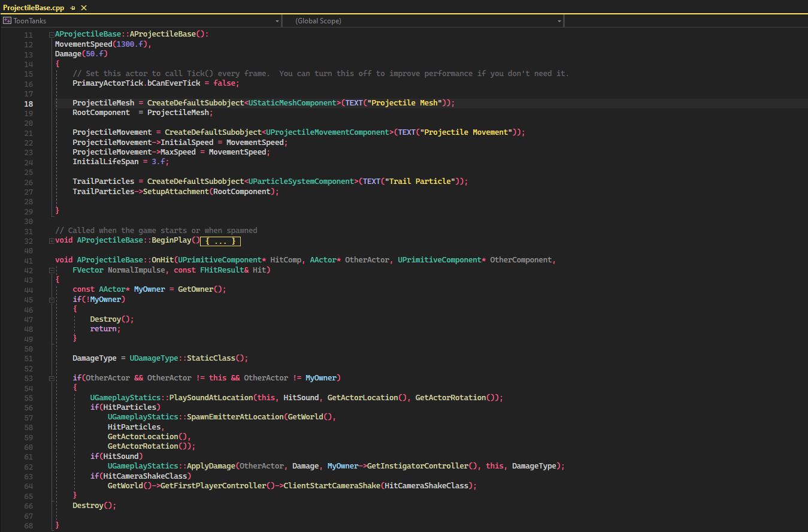Collapse the if(!MyOwner) block

(x=50, y=300)
